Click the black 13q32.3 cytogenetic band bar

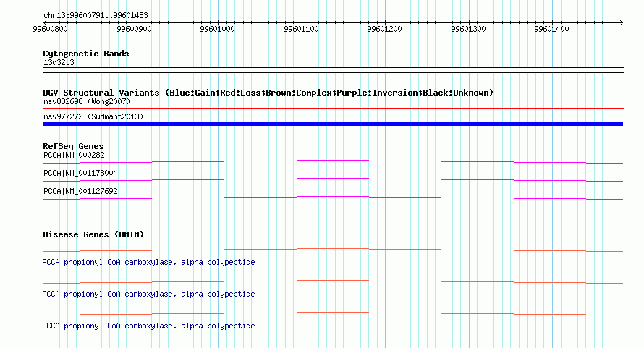(333, 70)
